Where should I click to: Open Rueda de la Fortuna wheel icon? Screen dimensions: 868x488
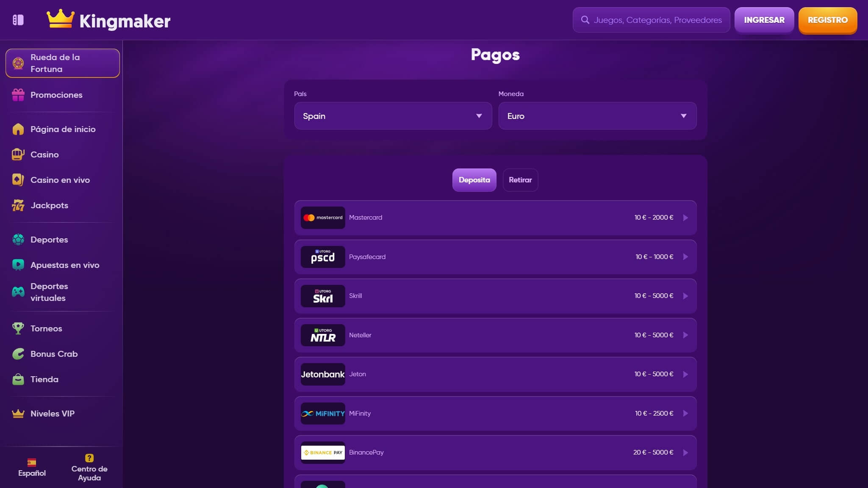click(18, 63)
